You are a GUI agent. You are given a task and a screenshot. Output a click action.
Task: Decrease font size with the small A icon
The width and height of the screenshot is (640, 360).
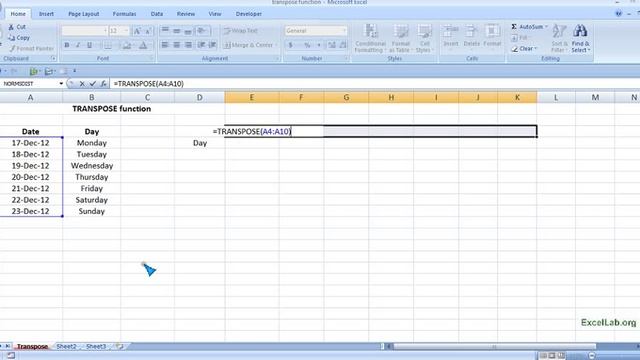click(x=148, y=31)
